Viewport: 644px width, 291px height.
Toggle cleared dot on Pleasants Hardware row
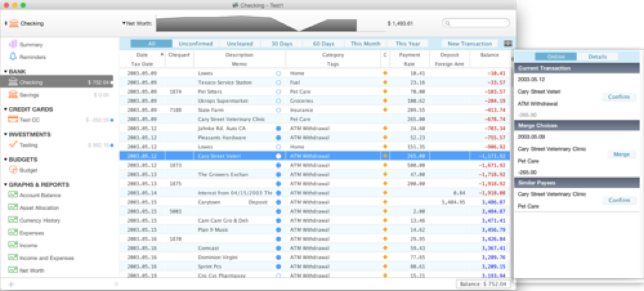click(x=278, y=138)
